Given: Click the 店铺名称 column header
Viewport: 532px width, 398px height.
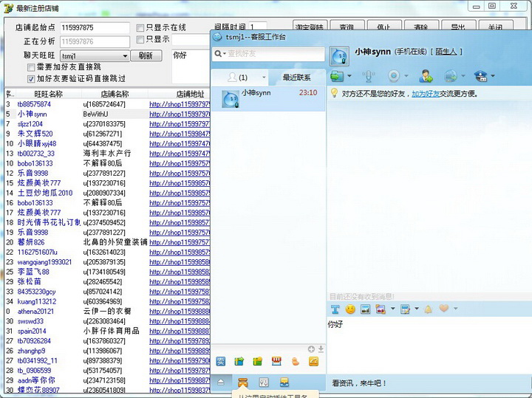Looking at the screenshot, I should pyautogui.click(x=115, y=94).
